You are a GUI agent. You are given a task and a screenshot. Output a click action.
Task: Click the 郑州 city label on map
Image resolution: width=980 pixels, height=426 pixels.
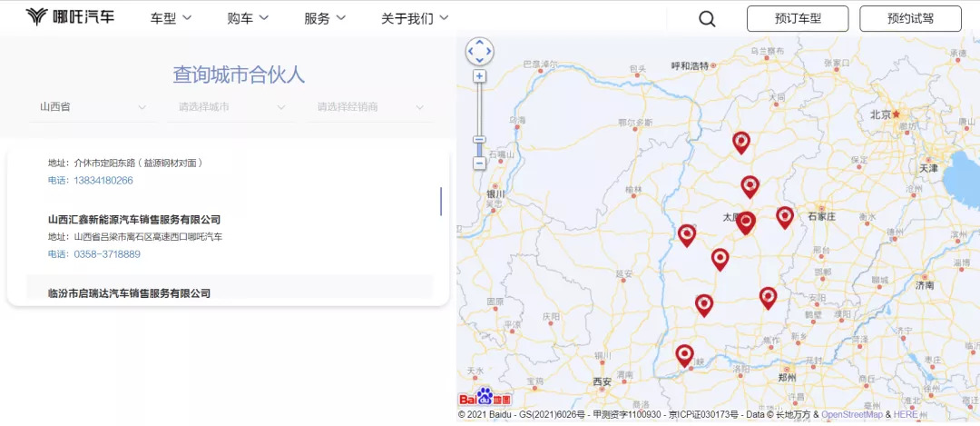coord(787,378)
